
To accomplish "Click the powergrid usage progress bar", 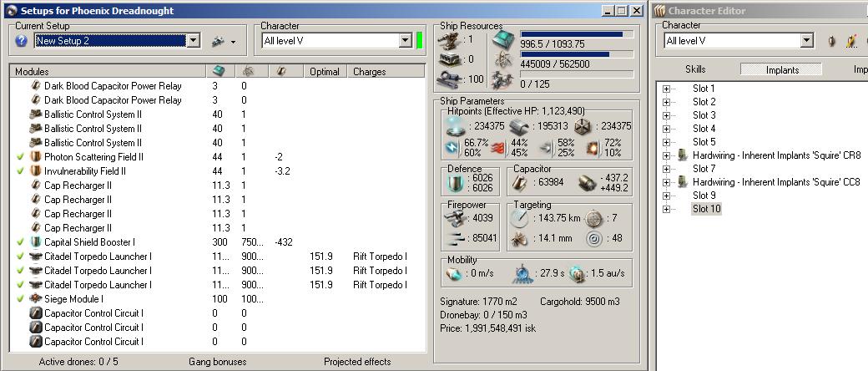I will click(x=577, y=54).
